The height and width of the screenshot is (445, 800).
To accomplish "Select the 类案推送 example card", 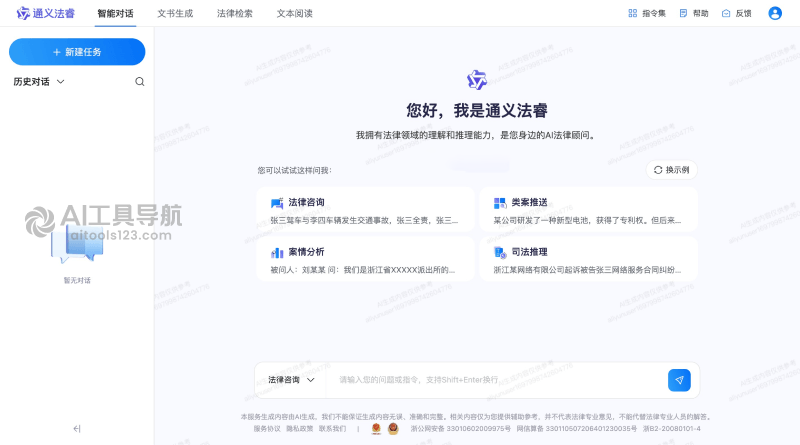I will click(x=588, y=210).
